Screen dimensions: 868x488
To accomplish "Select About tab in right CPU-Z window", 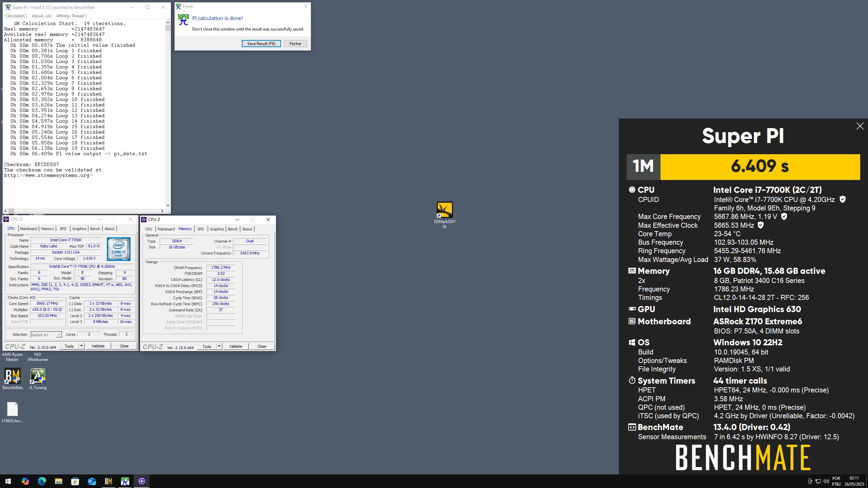I will 247,229.
